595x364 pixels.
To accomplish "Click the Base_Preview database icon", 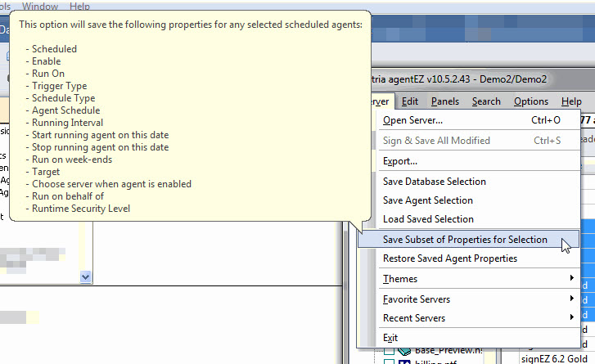I will tap(407, 350).
